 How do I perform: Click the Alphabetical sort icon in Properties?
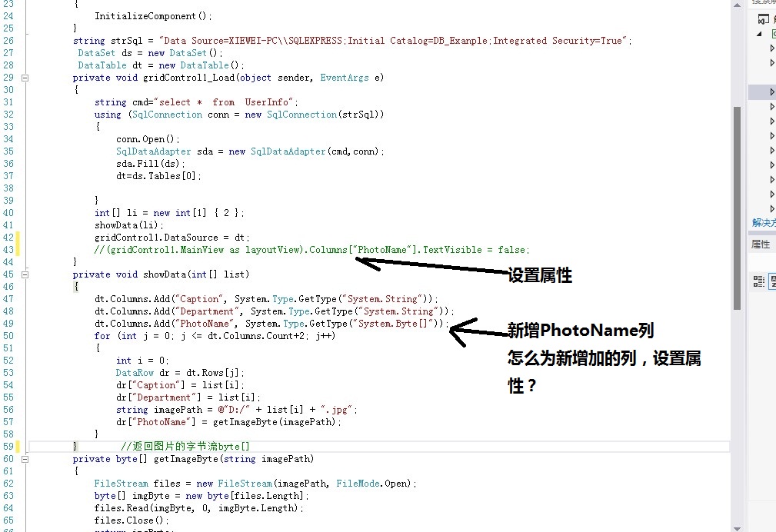click(x=771, y=281)
